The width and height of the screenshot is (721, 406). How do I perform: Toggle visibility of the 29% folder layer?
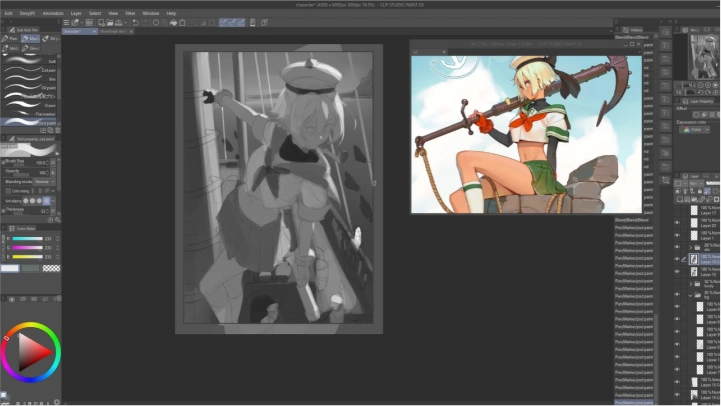pos(677,247)
